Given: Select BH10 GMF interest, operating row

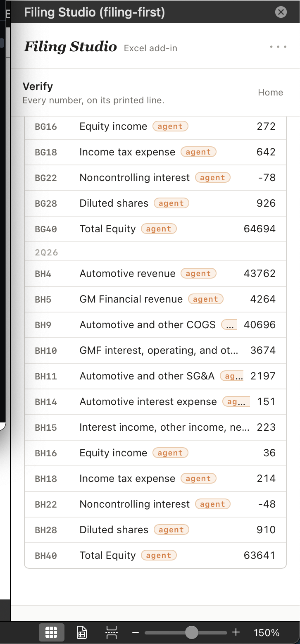Looking at the screenshot, I should (x=155, y=351).
